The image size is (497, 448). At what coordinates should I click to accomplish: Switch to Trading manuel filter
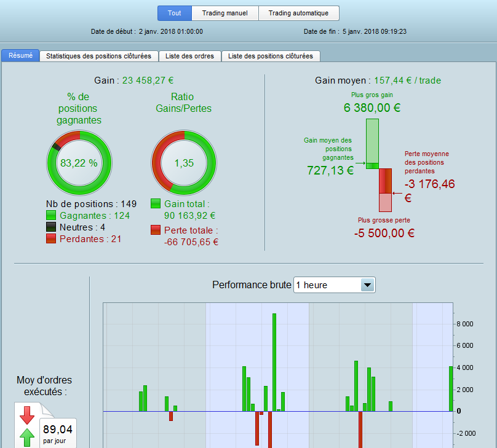tap(225, 13)
